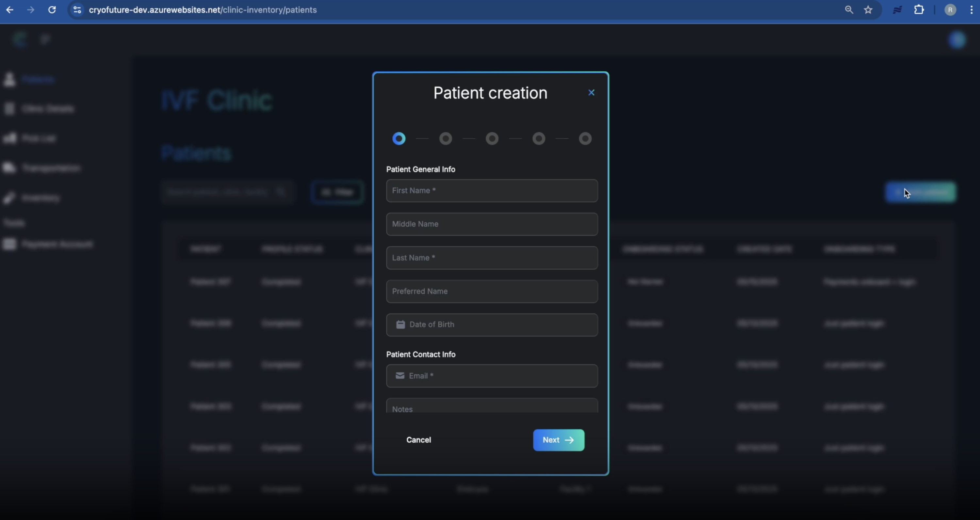
Task: Open browser extensions puzzle icon
Action: pyautogui.click(x=919, y=10)
